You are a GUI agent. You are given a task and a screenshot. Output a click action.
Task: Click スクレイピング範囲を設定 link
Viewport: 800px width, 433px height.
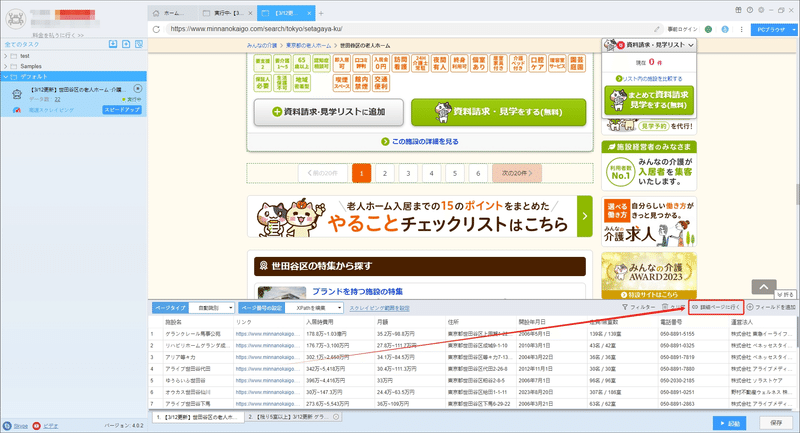click(379, 308)
